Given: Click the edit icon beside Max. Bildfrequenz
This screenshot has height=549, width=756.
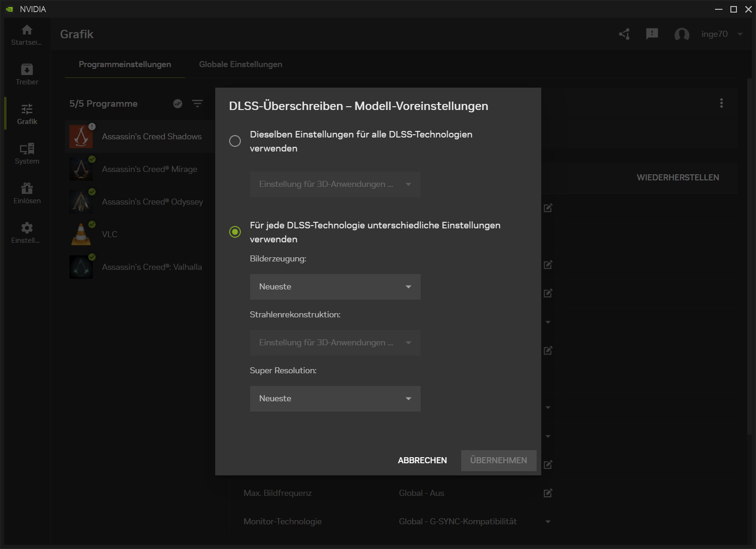Looking at the screenshot, I should click(548, 493).
